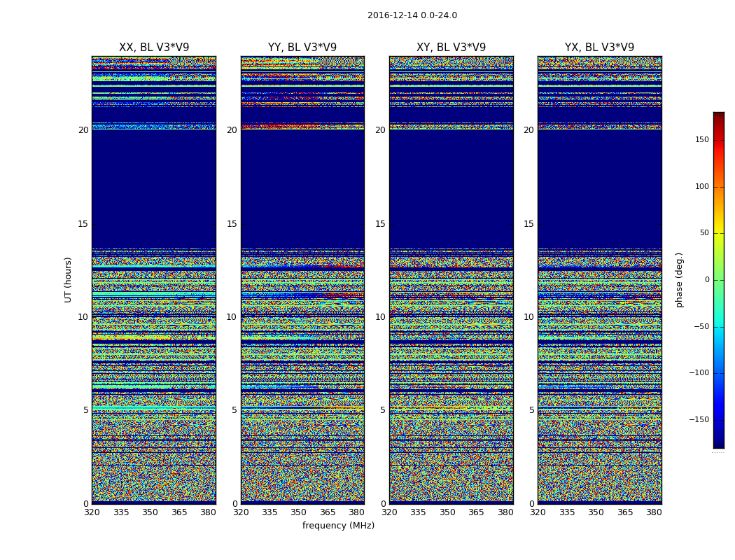Screen dimensions: 735x560
Task: Click the 20 tick on YX y-axis
Action: pos(528,130)
